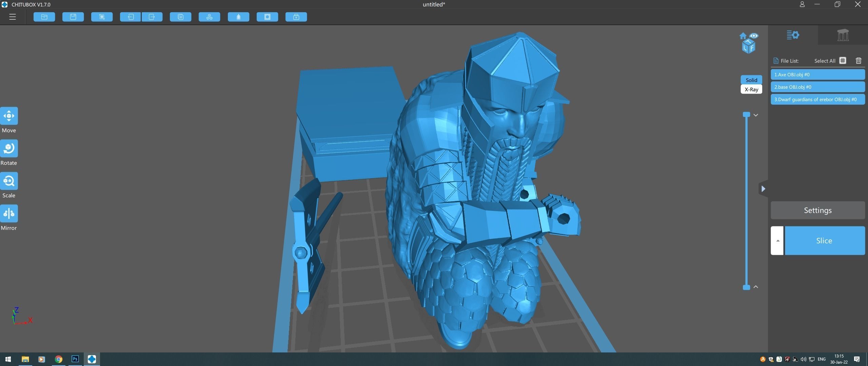Open File Explorer from taskbar

click(x=25, y=359)
